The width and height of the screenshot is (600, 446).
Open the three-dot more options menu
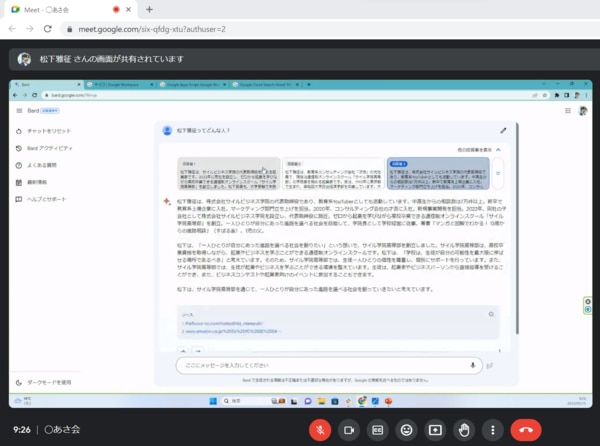[x=491, y=429]
